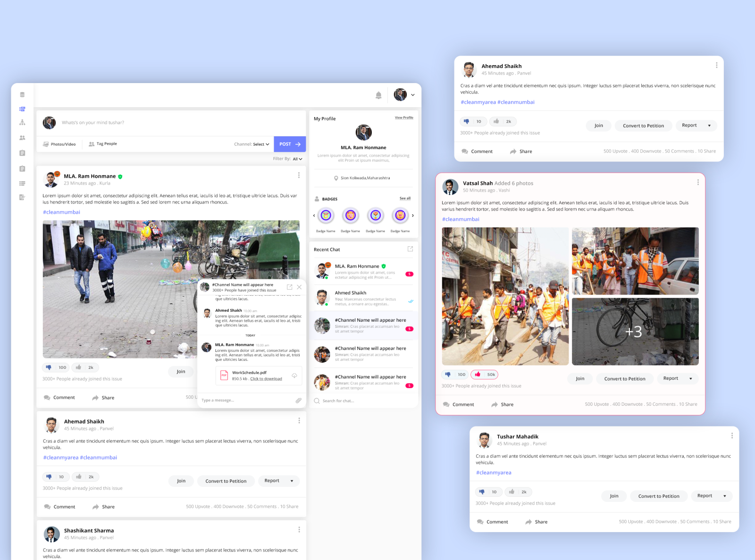Screen dimensions: 755x560
Task: Toggle the 50k like on Vatsal Shah's post
Action: click(484, 374)
